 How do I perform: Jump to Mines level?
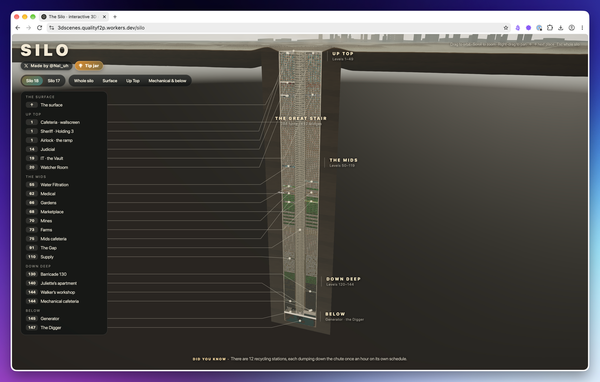[64, 220]
